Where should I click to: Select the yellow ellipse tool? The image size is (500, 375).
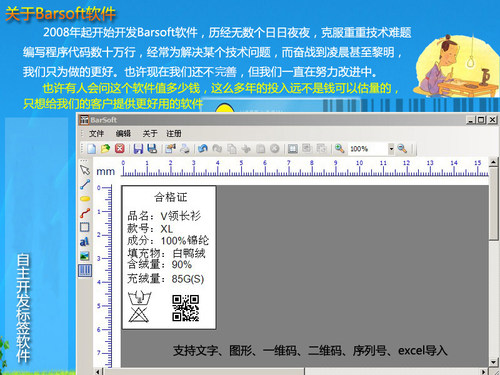(x=85, y=199)
